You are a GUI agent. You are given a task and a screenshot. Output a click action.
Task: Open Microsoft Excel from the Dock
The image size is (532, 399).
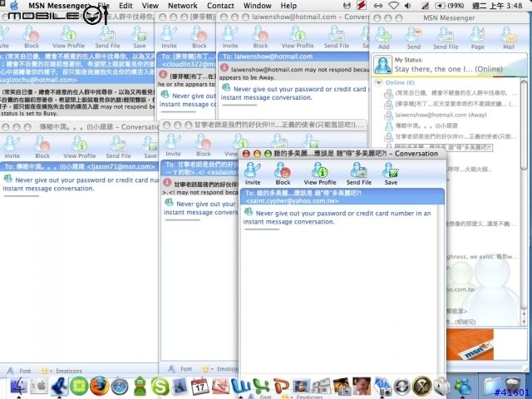[x=261, y=386]
